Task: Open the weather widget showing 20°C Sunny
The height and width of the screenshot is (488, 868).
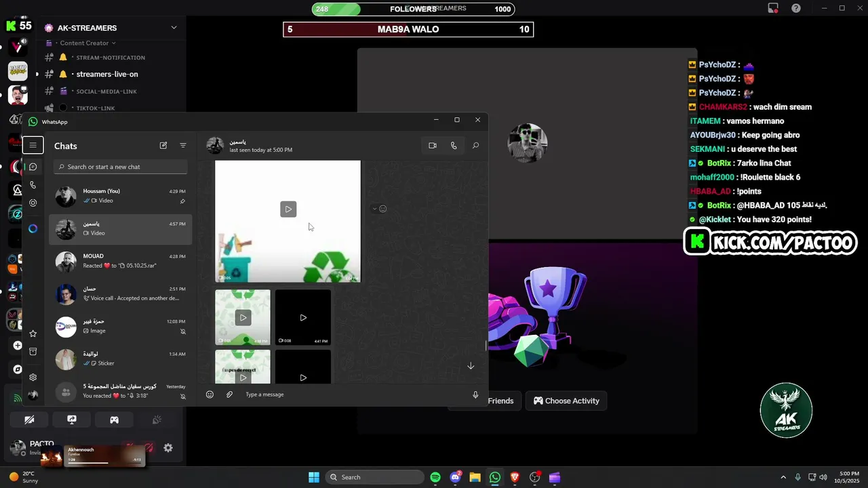Action: (23, 477)
